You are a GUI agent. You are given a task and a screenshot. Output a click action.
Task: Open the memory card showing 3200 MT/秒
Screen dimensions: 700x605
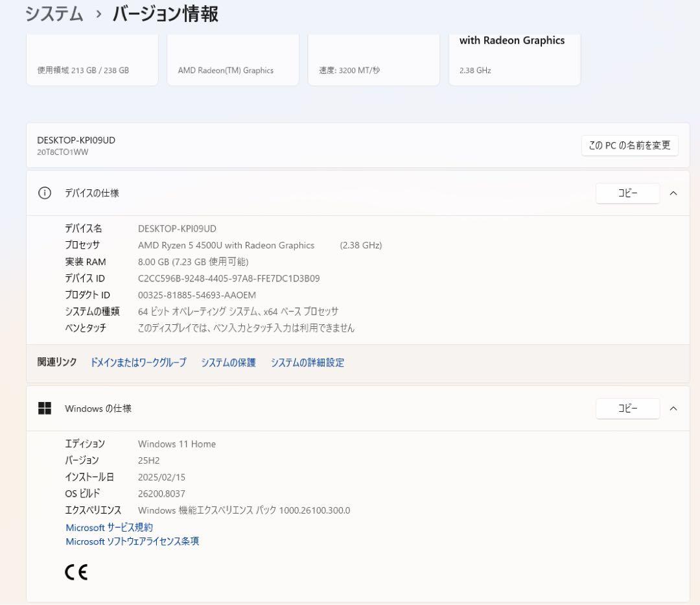374,59
